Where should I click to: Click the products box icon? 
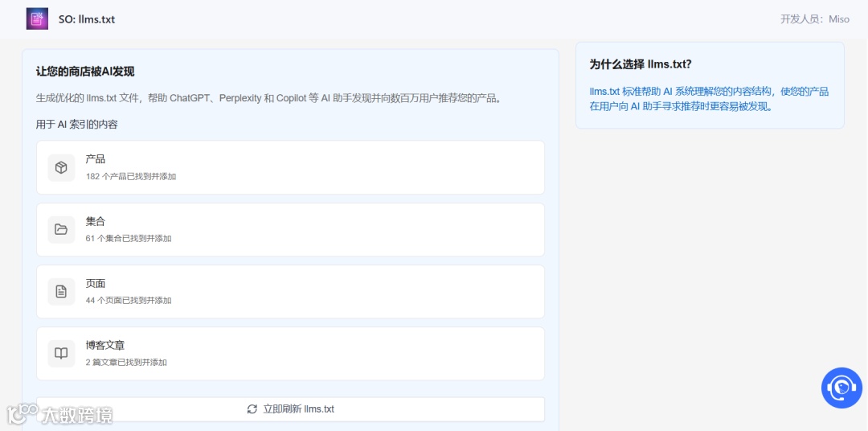[61, 167]
